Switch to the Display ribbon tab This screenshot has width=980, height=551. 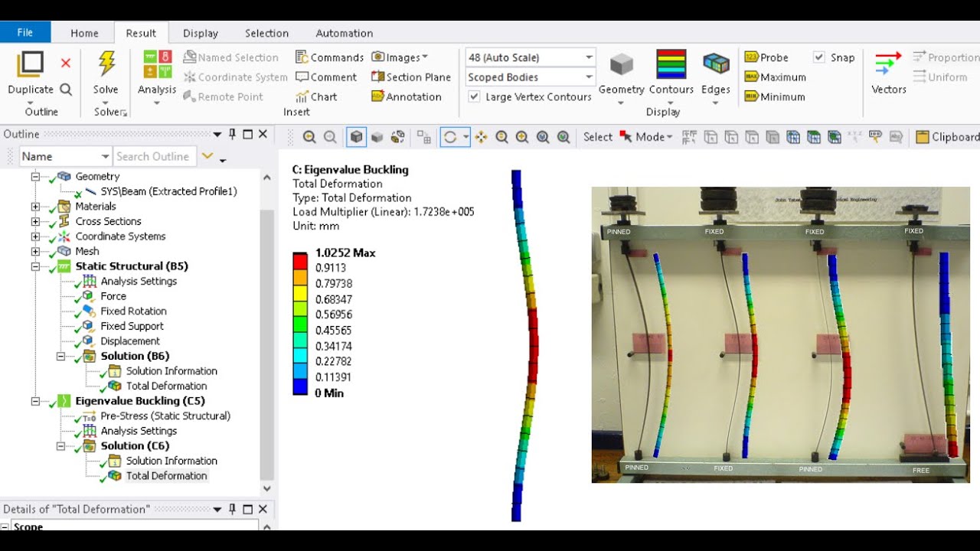coord(201,33)
